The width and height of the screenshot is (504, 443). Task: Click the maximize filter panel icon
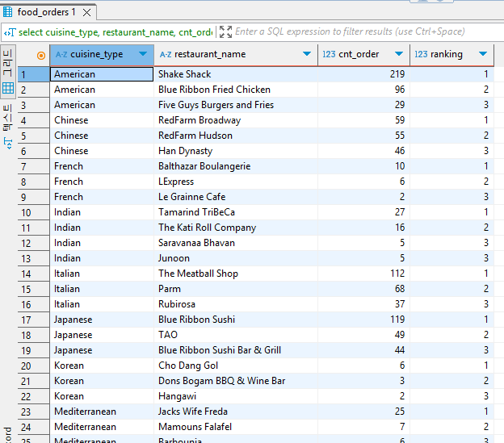(x=225, y=31)
